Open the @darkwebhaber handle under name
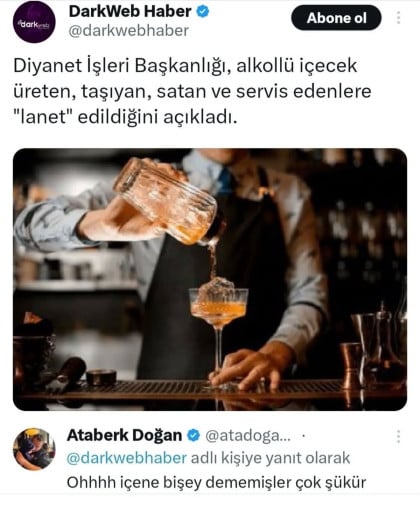 (129, 31)
